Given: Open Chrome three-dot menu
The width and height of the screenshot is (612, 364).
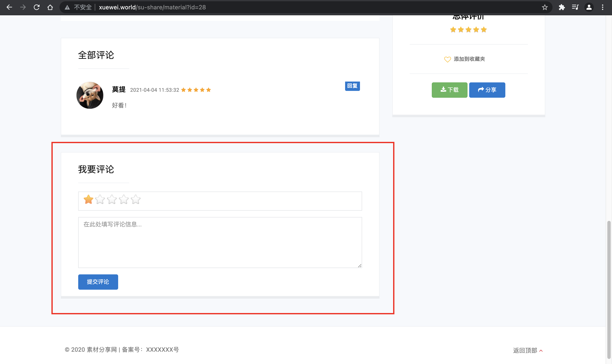Looking at the screenshot, I should tap(602, 7).
